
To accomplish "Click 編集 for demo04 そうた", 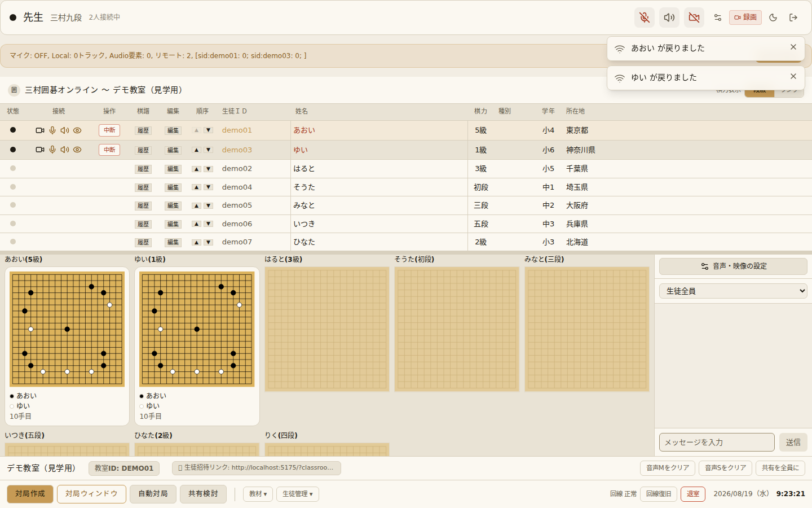I will coord(173,187).
